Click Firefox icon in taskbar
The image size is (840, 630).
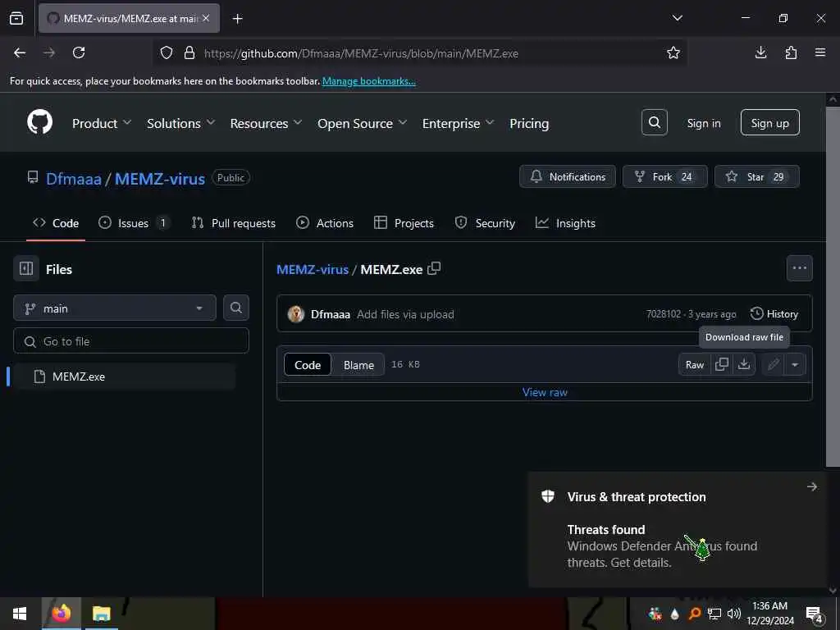pos(62,614)
